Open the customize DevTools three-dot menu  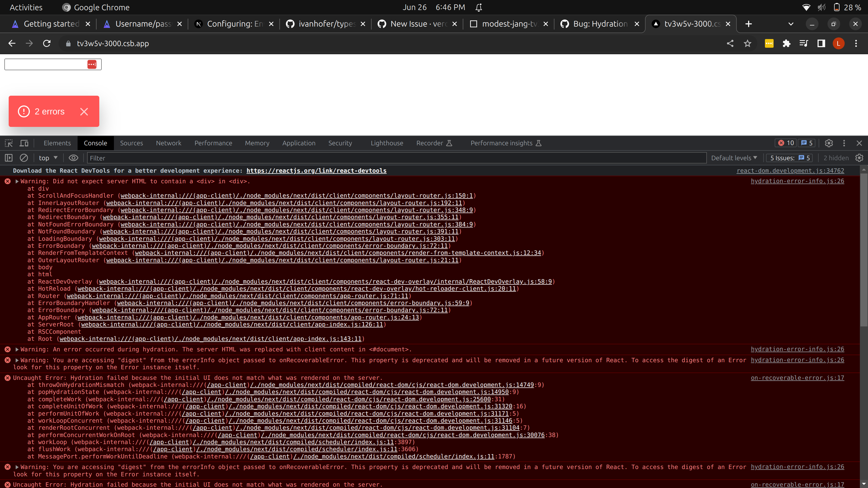tap(844, 143)
